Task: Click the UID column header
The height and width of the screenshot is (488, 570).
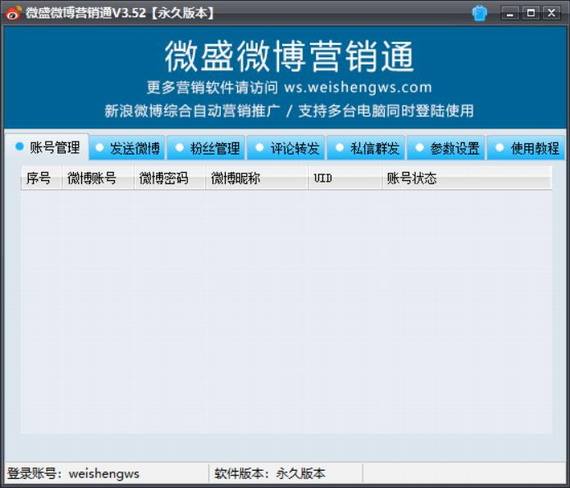Action: 345,178
